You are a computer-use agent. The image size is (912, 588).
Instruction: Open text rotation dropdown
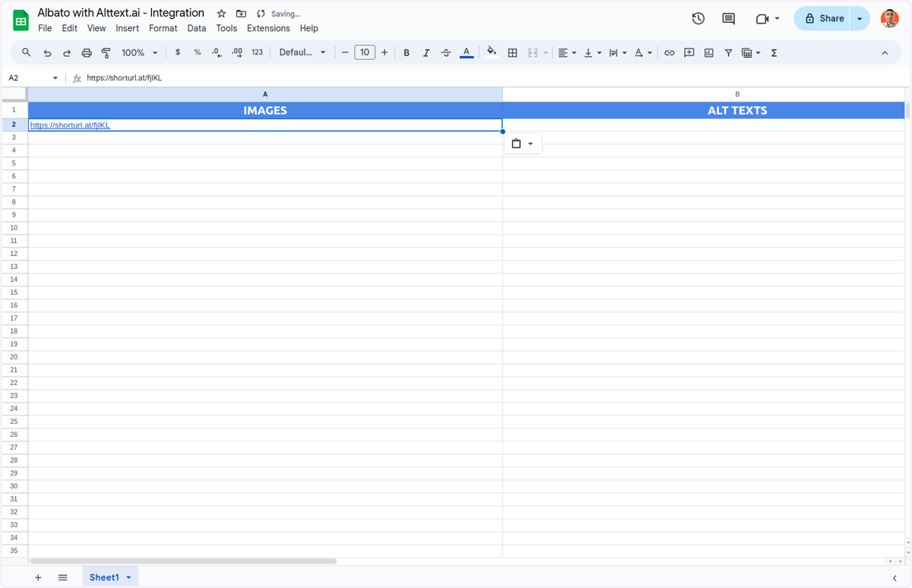tap(643, 52)
